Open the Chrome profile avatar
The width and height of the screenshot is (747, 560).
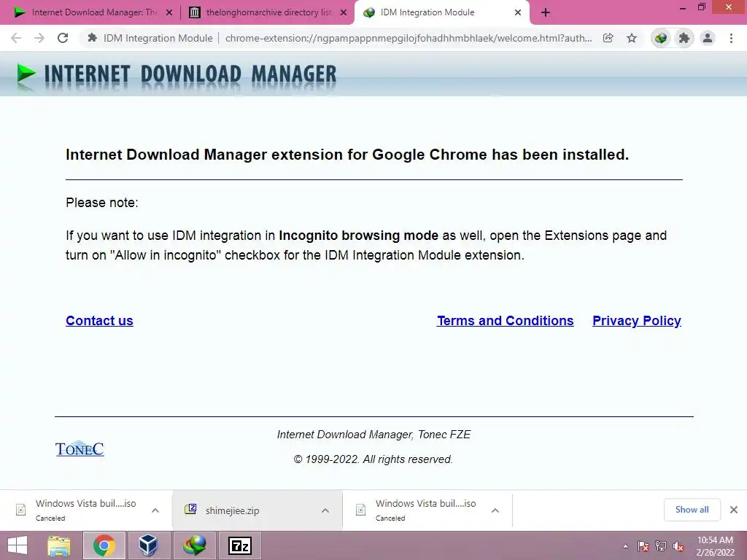click(x=708, y=38)
